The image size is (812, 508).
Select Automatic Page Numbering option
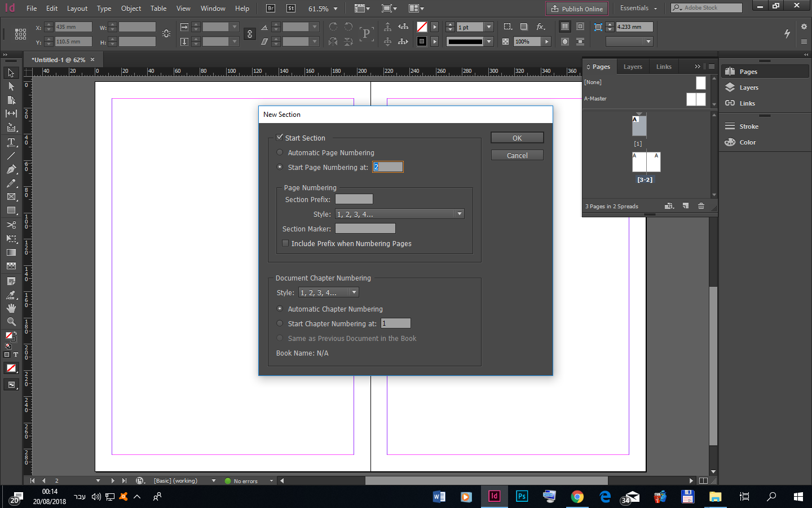[280, 152]
